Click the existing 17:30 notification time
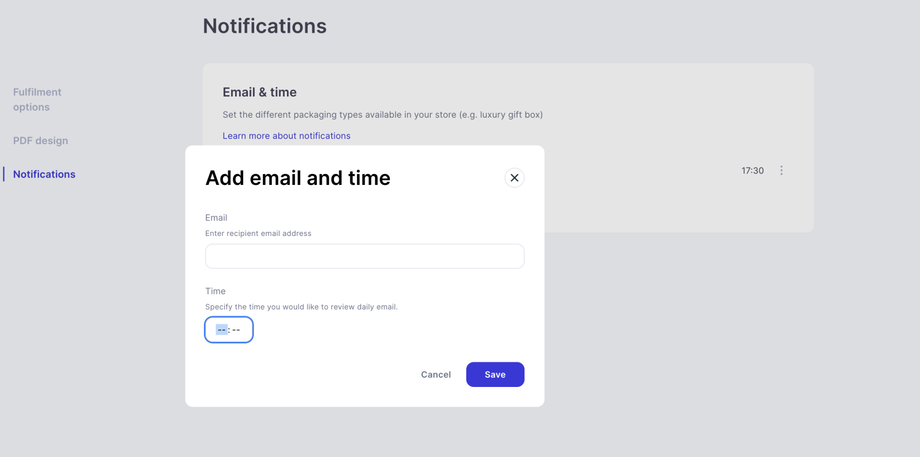Image resolution: width=920 pixels, height=457 pixels. click(x=752, y=171)
